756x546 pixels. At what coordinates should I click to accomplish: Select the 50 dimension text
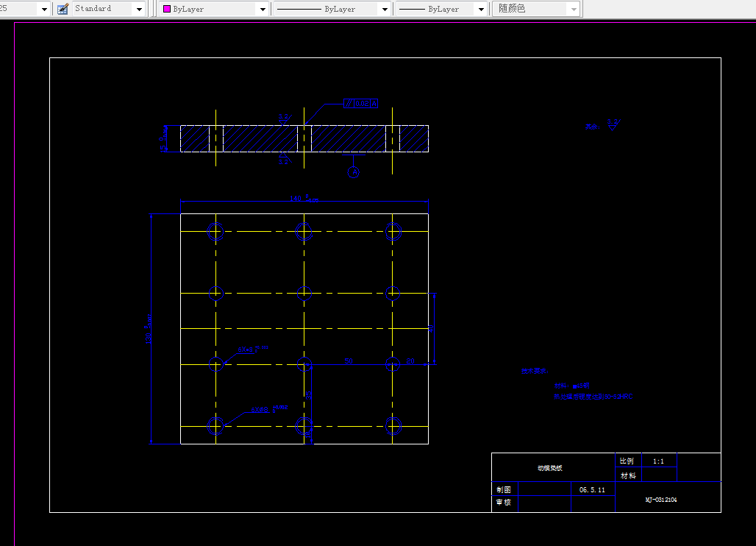(349, 361)
